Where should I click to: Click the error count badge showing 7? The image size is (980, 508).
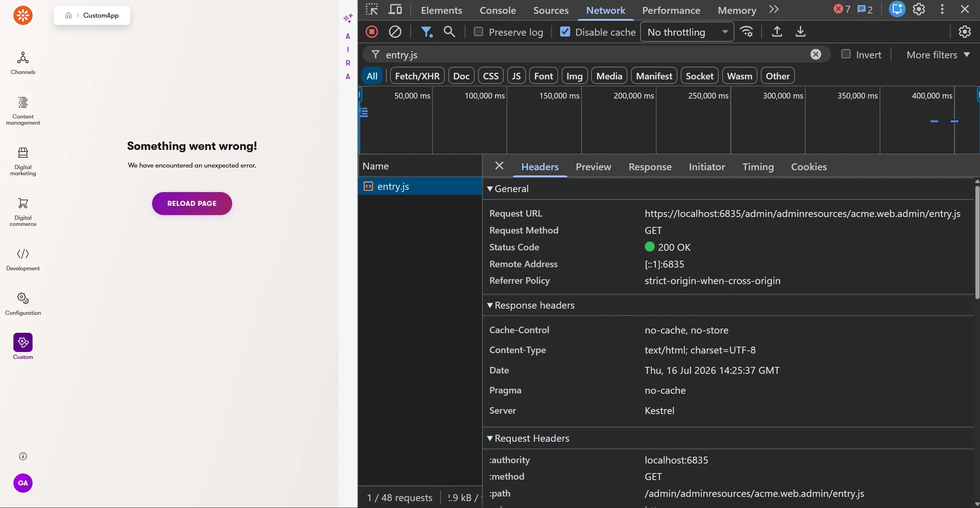pos(842,9)
